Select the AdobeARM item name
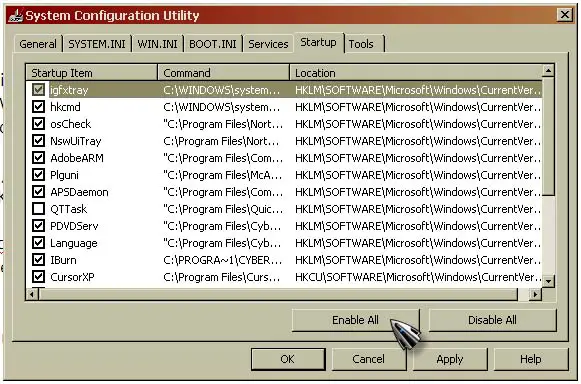Screen dimensions: 581x384 tap(77, 158)
